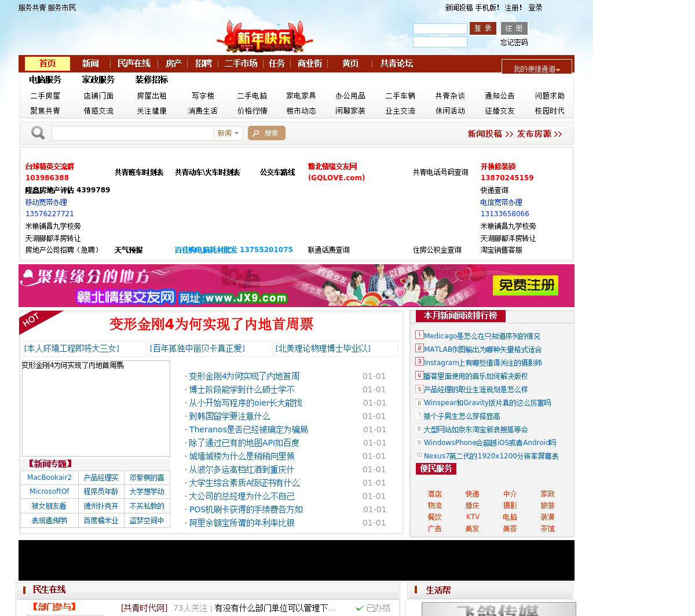Click the 酒店 service link
The image size is (695, 616).
coord(434,494)
